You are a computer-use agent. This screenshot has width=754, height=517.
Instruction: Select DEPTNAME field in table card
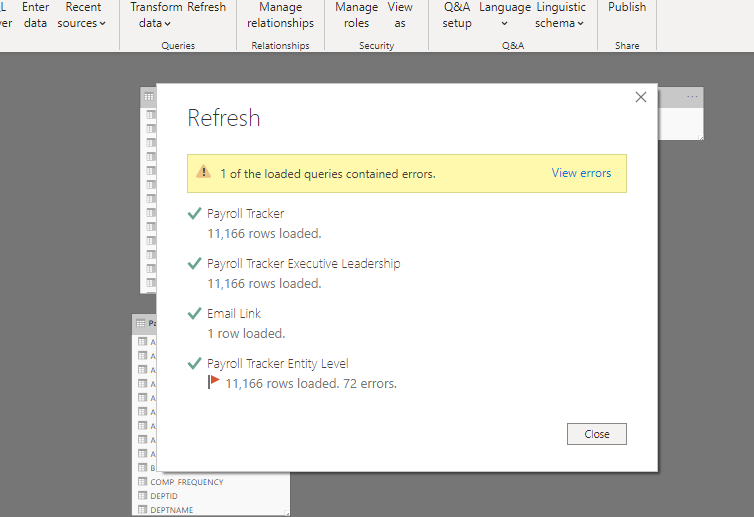coord(172,510)
